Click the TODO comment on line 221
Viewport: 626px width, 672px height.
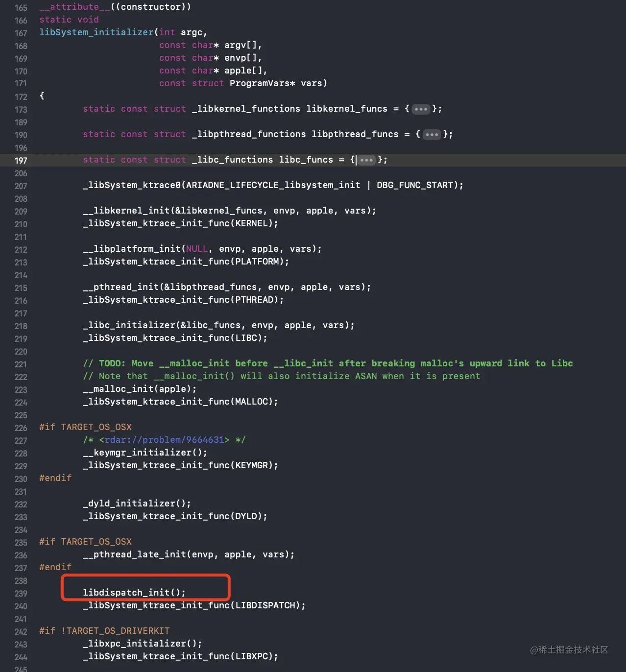[x=328, y=363]
